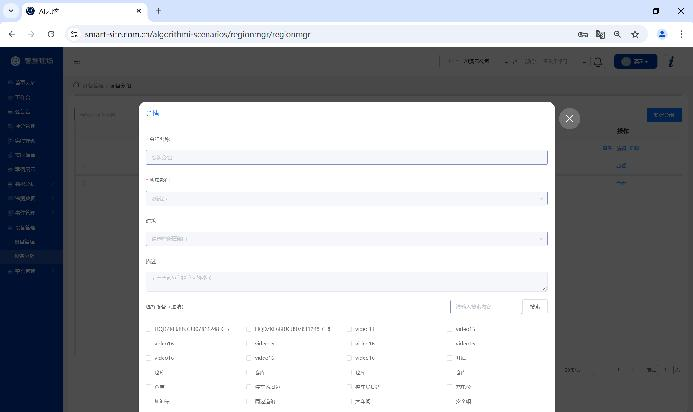Focus the browser address bar URL

pos(197,34)
